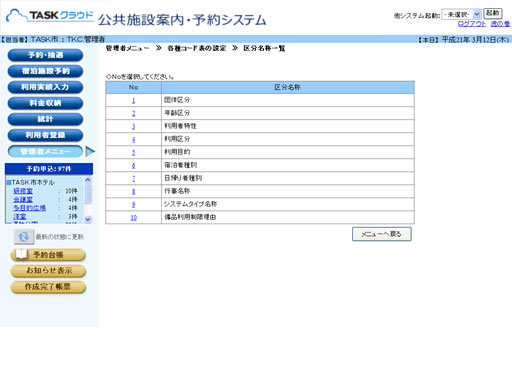This screenshot has width=512, height=384.
Task: Click the メニューへ戻る button
Action: click(x=382, y=234)
